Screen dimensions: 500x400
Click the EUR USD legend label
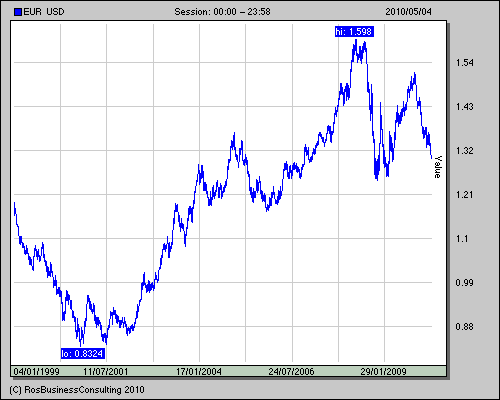44,12
